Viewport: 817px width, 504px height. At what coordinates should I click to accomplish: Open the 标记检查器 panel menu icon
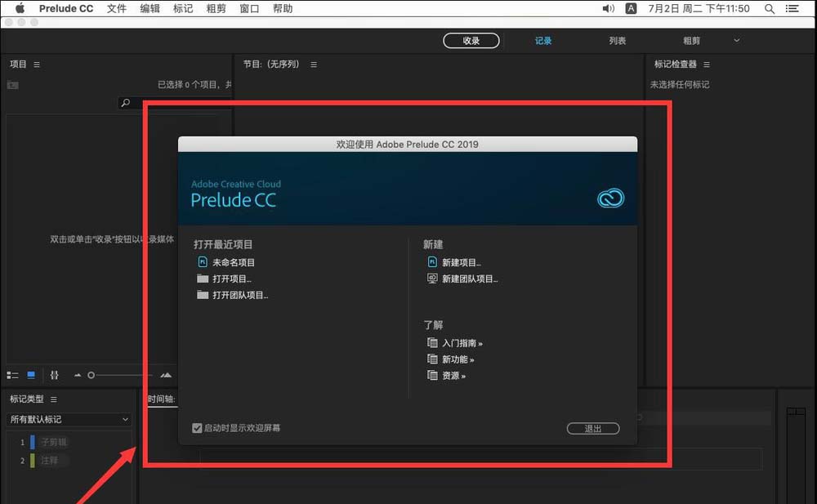(x=707, y=65)
